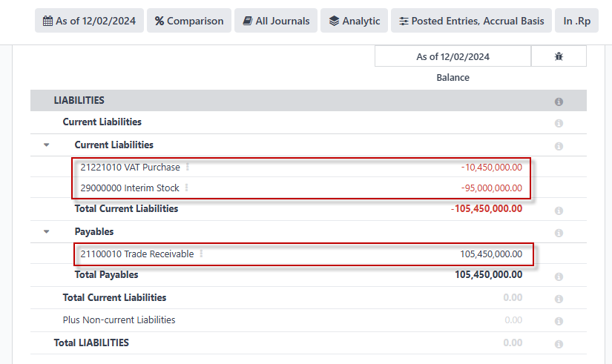Viewport: 612px width, 364px height.
Task: Open the Analytic filter menu
Action: [354, 21]
